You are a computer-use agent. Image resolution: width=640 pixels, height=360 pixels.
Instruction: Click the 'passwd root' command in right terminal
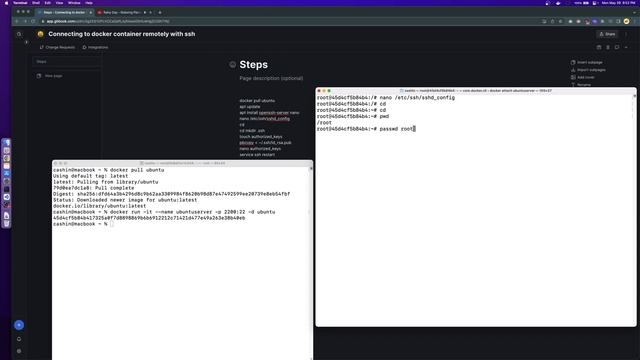397,129
